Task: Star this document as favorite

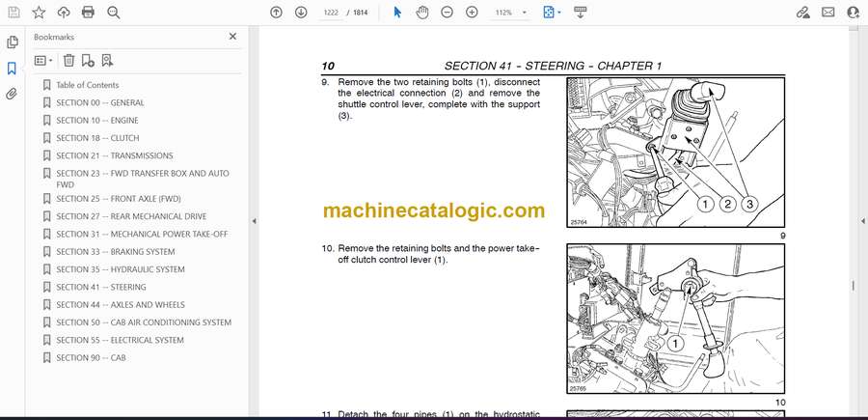Action: pyautogui.click(x=39, y=13)
